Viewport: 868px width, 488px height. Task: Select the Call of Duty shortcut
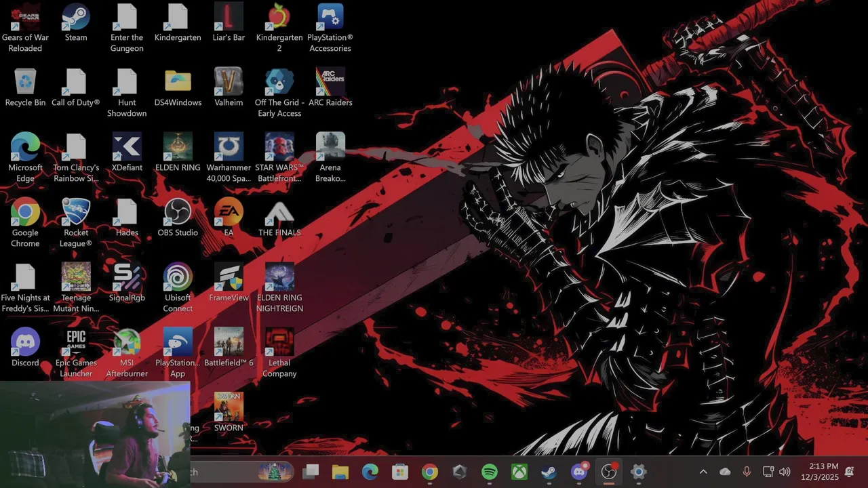tap(76, 88)
